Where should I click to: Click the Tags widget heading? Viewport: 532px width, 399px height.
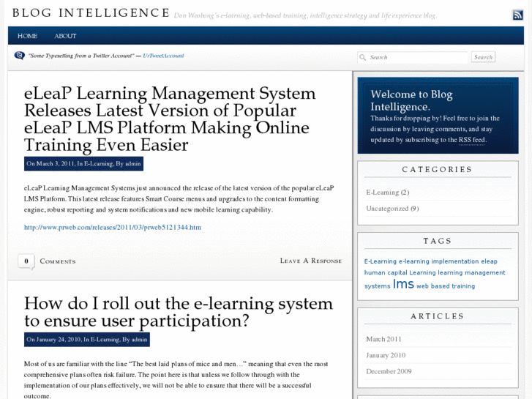(x=438, y=241)
